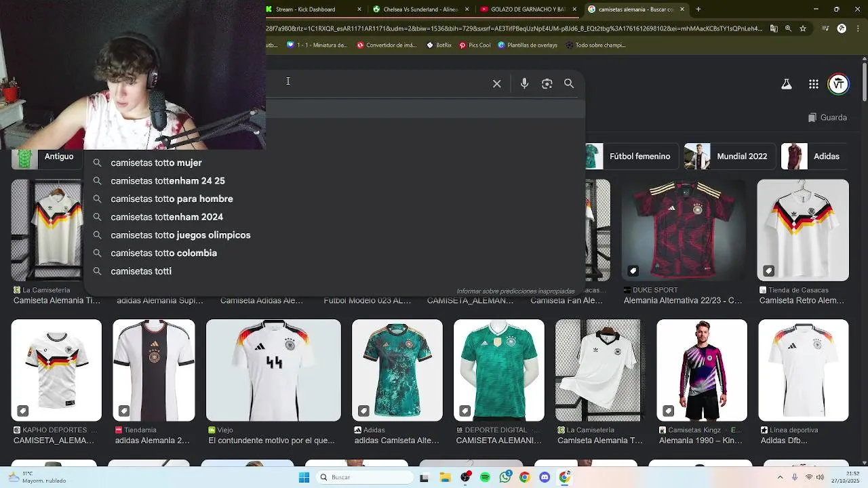The width and height of the screenshot is (868, 488).
Task: Click in the Google search text field
Action: click(x=376, y=83)
